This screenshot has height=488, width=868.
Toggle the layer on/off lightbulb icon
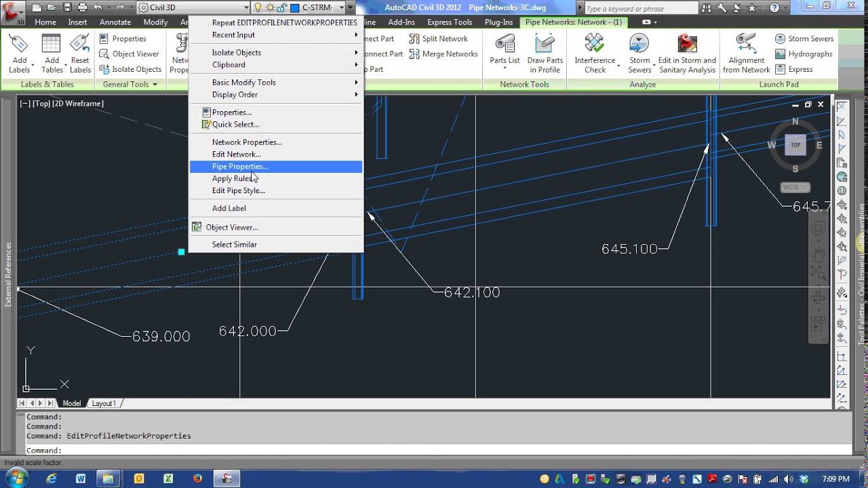click(x=258, y=7)
